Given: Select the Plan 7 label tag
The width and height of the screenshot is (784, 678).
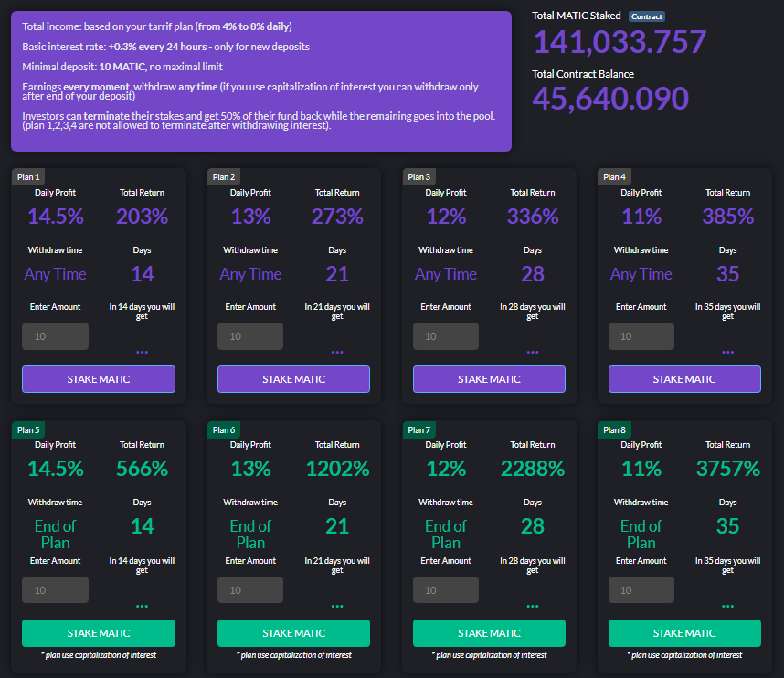Looking at the screenshot, I should tap(419, 430).
